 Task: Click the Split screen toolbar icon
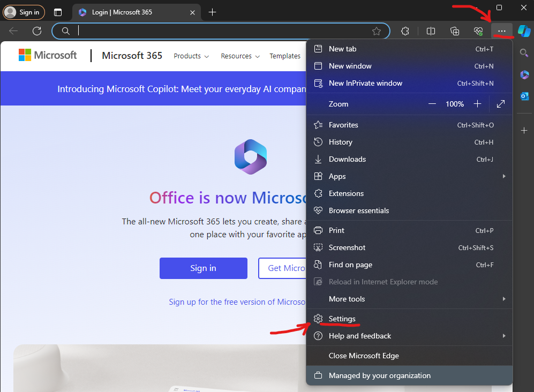(431, 31)
